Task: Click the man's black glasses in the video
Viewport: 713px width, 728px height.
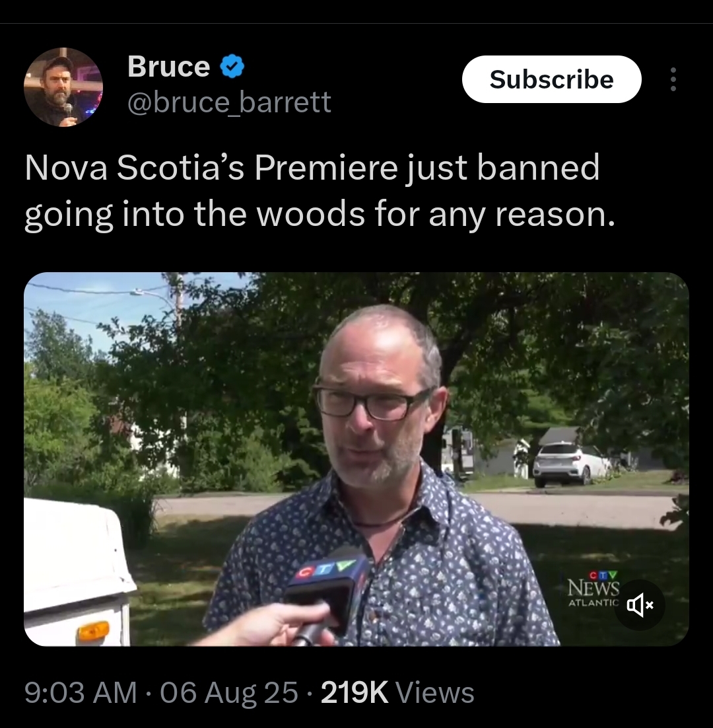Action: pyautogui.click(x=374, y=401)
